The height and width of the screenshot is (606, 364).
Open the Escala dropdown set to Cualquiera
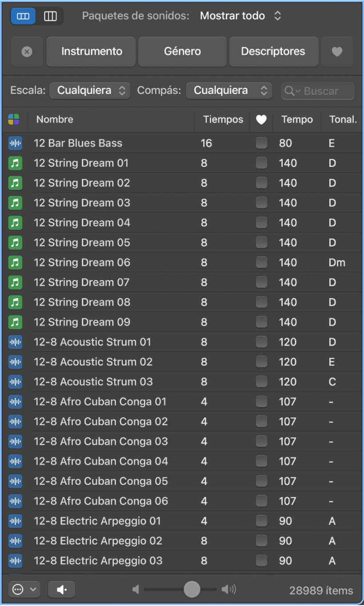coord(89,90)
